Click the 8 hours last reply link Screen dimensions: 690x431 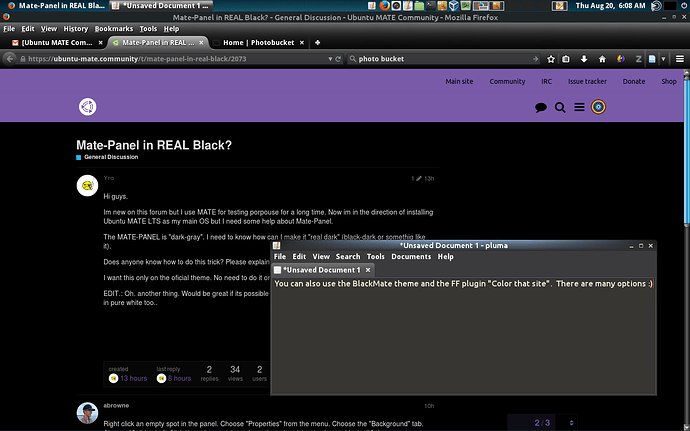(179, 378)
